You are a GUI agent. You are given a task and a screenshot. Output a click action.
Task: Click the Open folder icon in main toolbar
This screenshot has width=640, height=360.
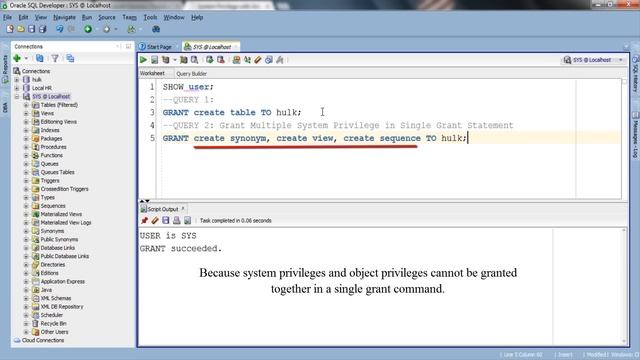[x=21, y=29]
